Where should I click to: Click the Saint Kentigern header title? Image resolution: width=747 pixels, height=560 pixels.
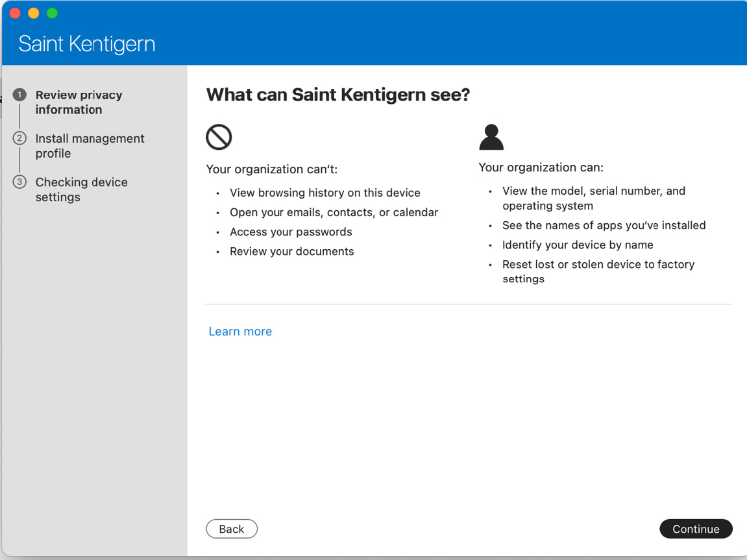coord(87,44)
